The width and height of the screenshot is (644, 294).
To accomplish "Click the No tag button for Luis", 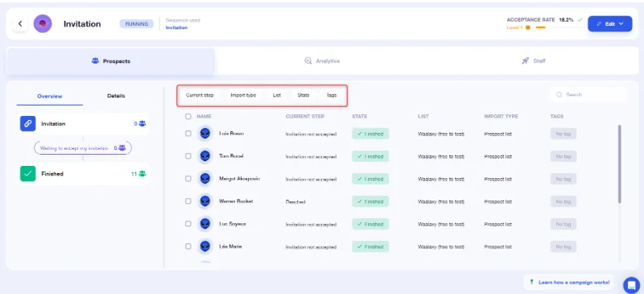I will coord(563,134).
